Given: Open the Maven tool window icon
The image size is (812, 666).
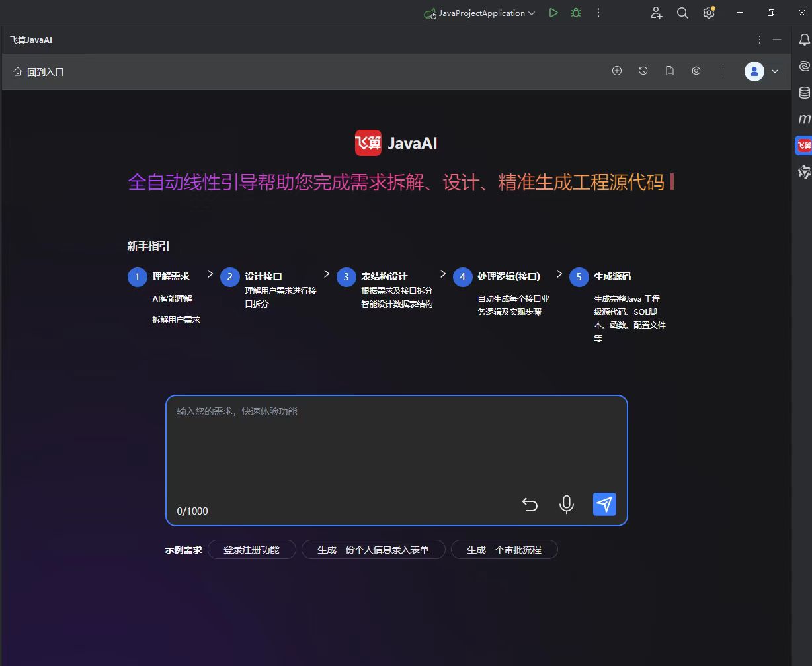Looking at the screenshot, I should coord(805,119).
